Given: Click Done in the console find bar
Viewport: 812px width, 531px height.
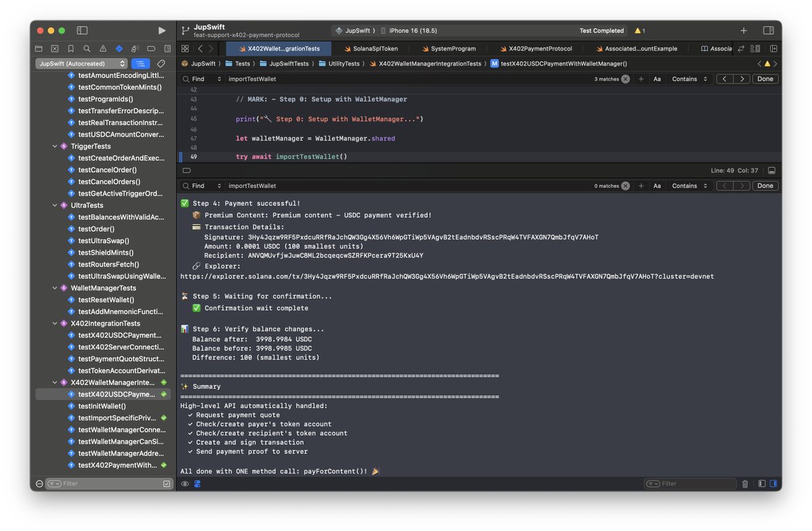Looking at the screenshot, I should pos(765,185).
